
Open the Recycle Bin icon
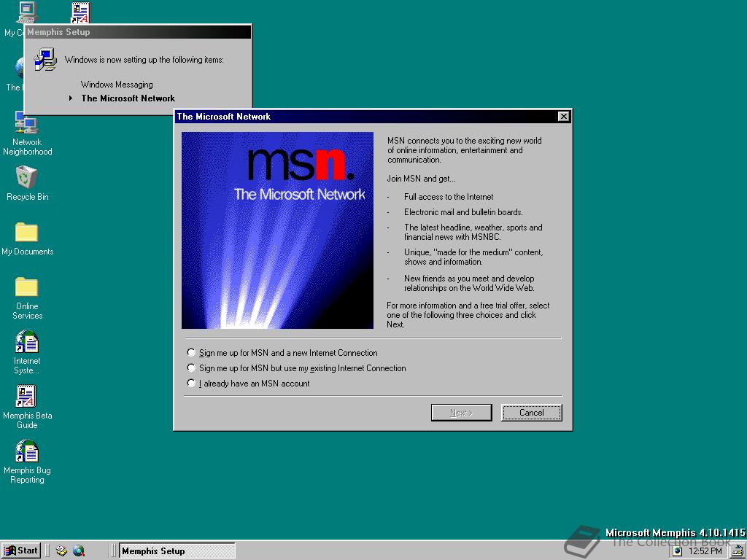[x=27, y=183]
